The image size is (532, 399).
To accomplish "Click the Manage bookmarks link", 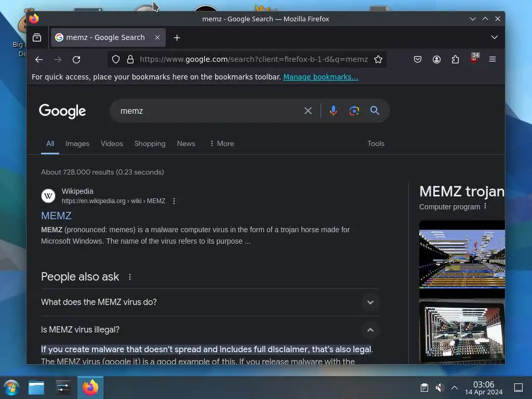I will click(321, 77).
